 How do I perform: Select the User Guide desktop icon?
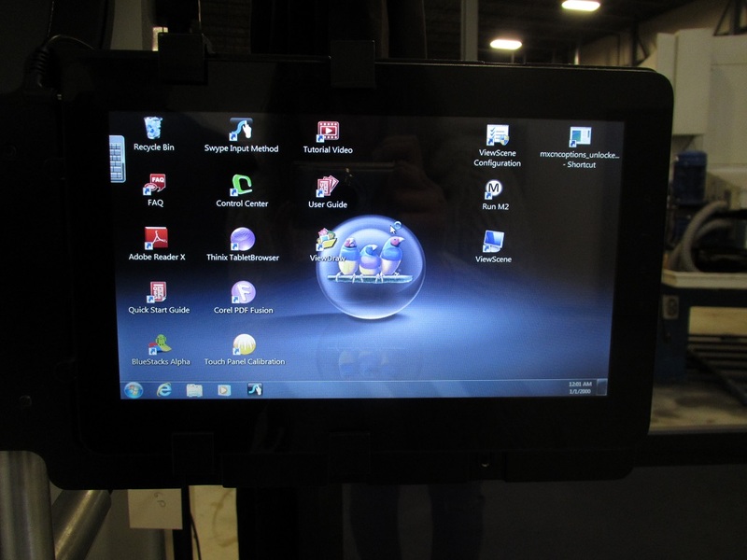[x=328, y=187]
